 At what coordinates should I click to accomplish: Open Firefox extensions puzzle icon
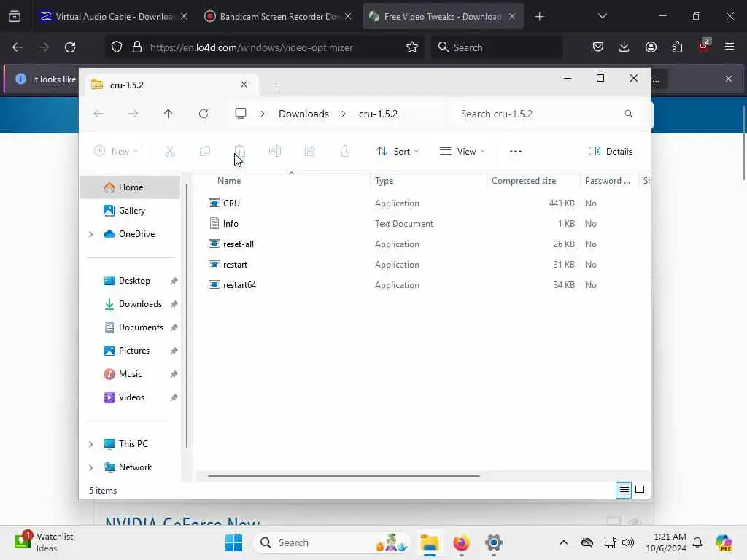677,47
